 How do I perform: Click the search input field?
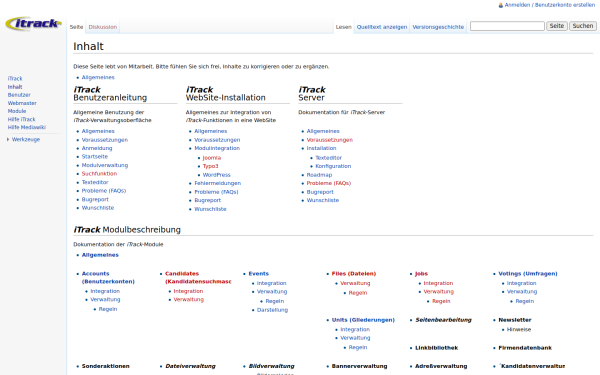(x=507, y=26)
